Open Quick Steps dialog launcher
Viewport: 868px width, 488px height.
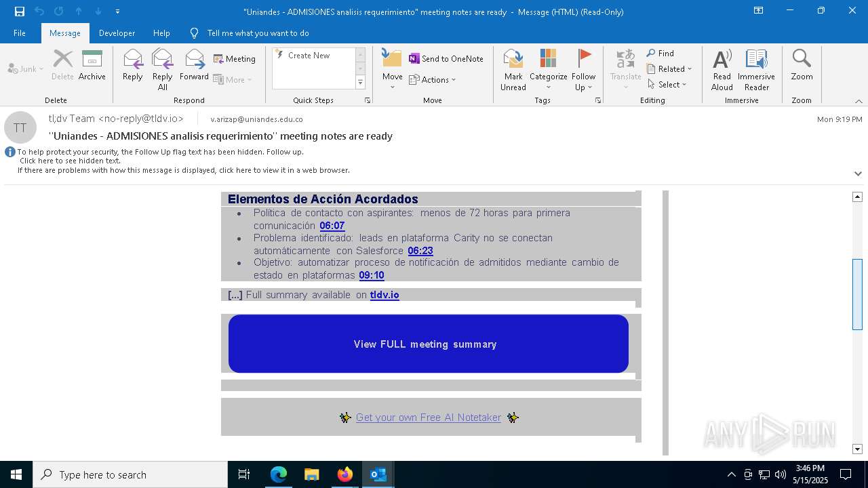(368, 100)
